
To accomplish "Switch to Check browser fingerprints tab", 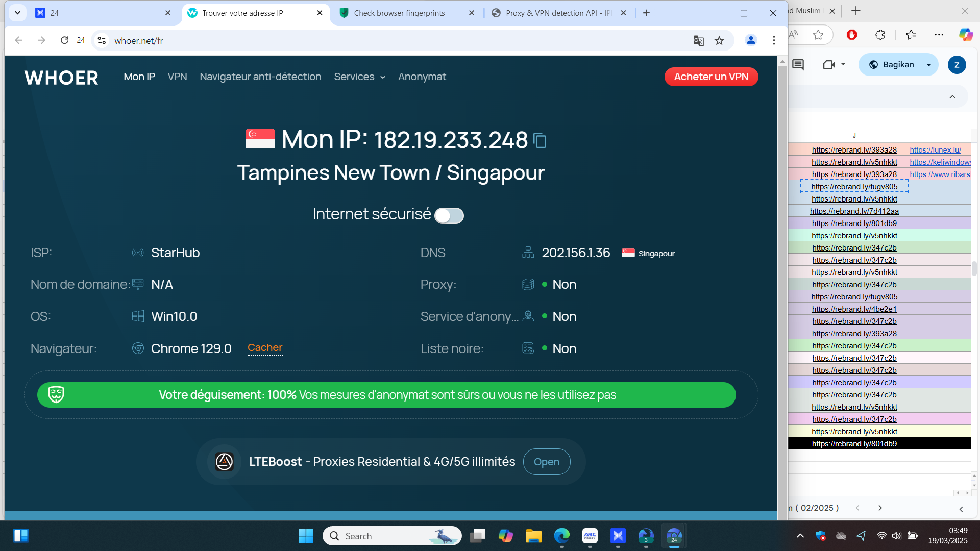I will 407,13.
